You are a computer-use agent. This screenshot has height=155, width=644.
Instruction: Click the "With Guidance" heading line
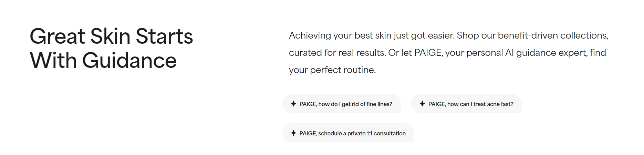point(103,60)
